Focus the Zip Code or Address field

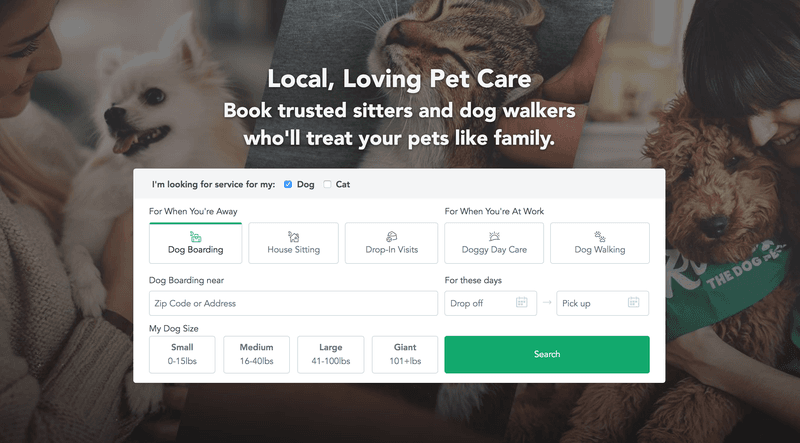[x=293, y=303]
